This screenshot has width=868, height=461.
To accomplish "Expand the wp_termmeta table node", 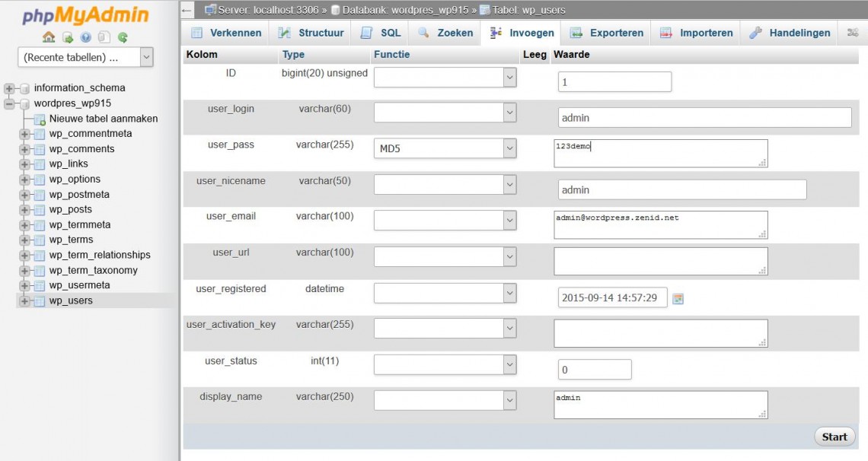I will click(x=24, y=225).
